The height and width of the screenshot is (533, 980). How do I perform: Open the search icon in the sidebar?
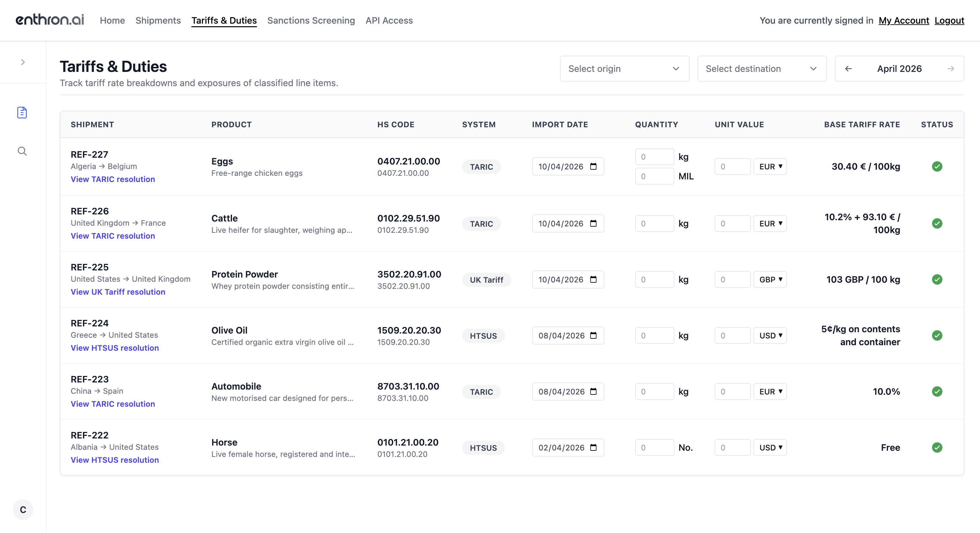point(22,151)
